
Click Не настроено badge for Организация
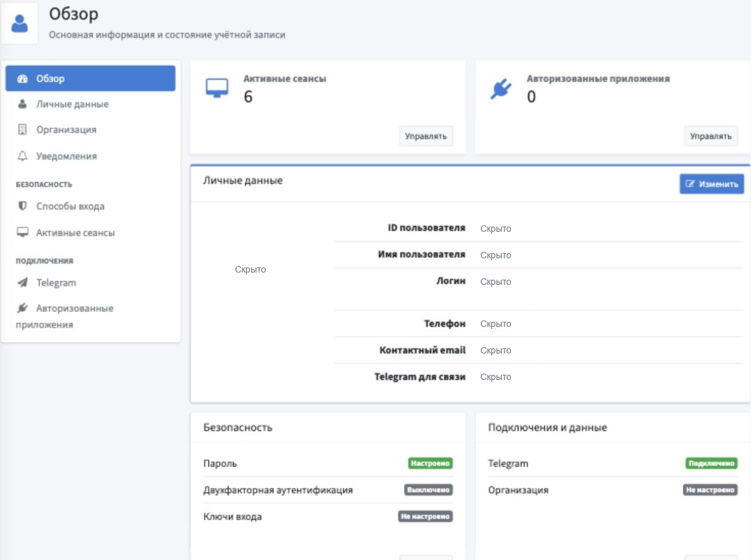click(710, 489)
